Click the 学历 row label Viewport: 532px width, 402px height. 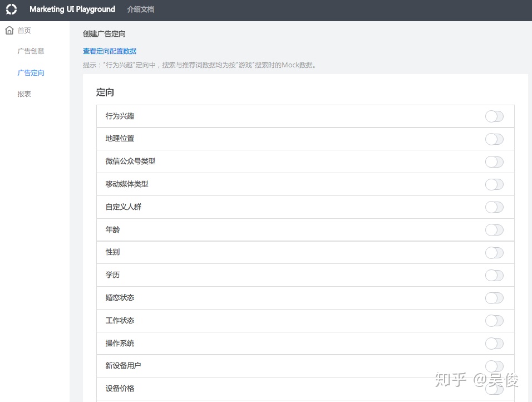pyautogui.click(x=112, y=274)
